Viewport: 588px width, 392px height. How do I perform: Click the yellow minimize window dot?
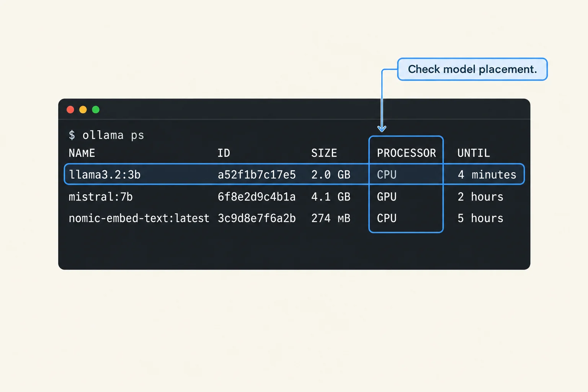[x=83, y=110]
